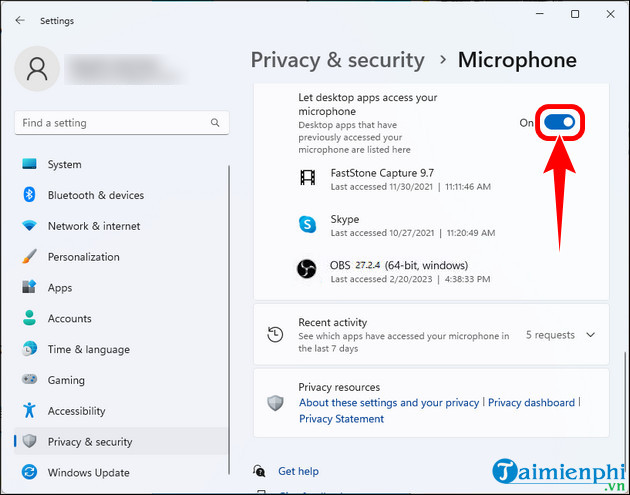Screen dimensions: 630x495
Task: Open the Privacy dashboard link
Action: pyautogui.click(x=531, y=403)
